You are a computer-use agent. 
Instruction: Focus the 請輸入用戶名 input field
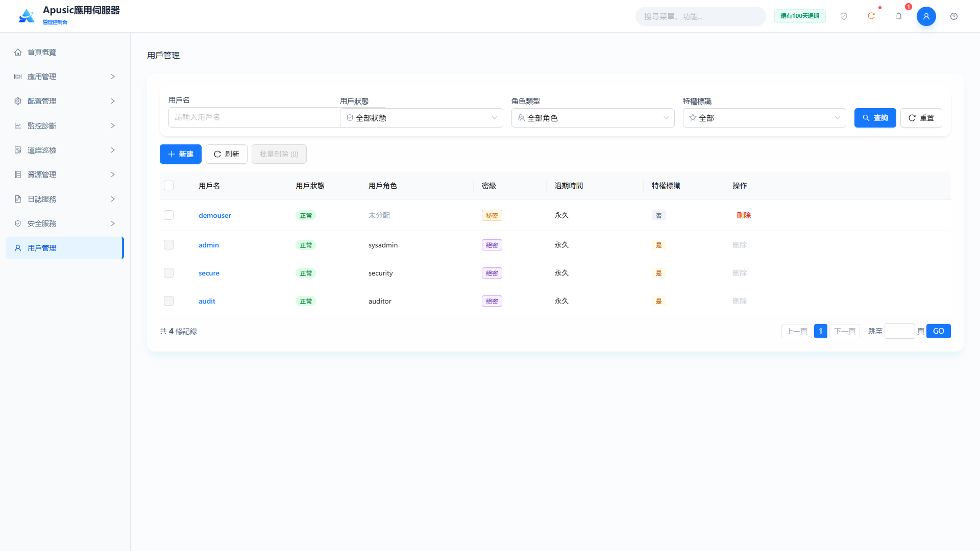point(254,117)
